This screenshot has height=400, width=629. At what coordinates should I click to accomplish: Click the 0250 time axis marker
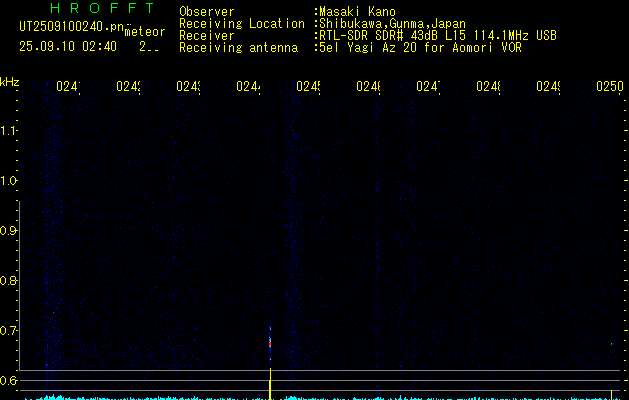(x=610, y=86)
